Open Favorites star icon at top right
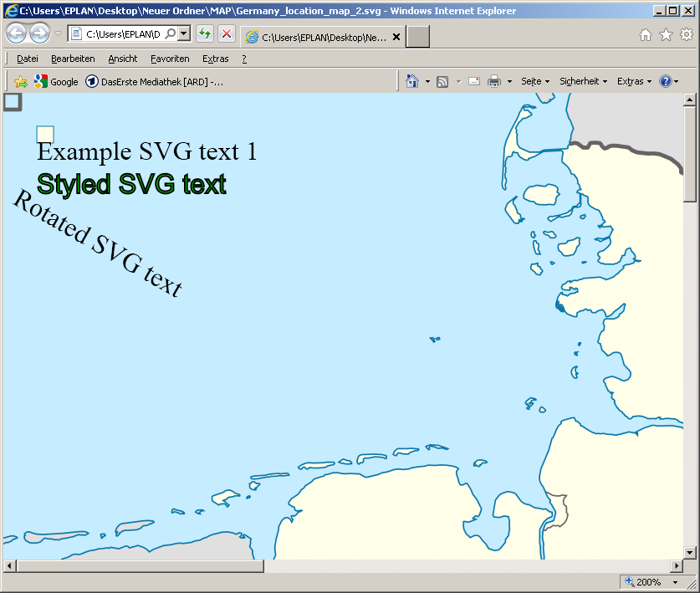This screenshot has height=593, width=700. tap(666, 34)
